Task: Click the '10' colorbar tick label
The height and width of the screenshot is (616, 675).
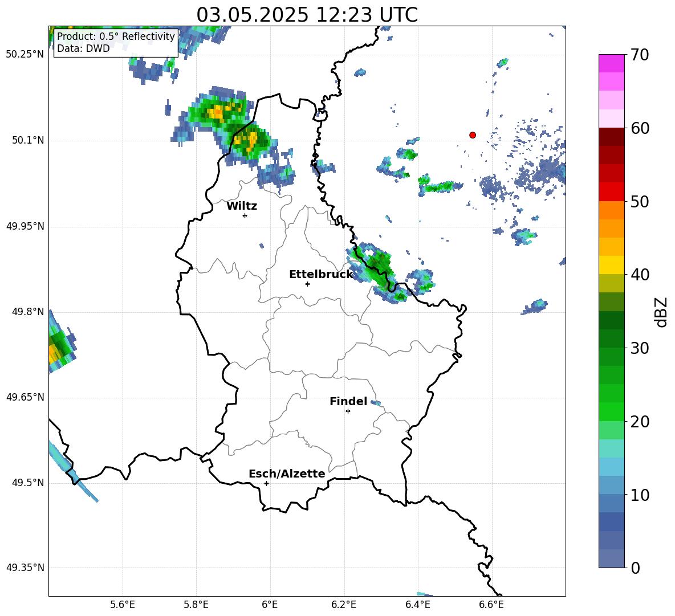Action: (x=640, y=495)
